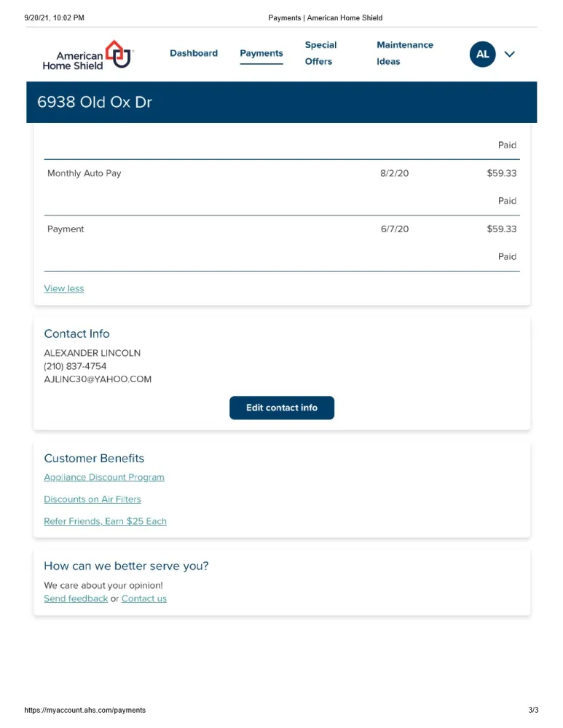
Task: Click the Send feedback link
Action: pyautogui.click(x=76, y=598)
